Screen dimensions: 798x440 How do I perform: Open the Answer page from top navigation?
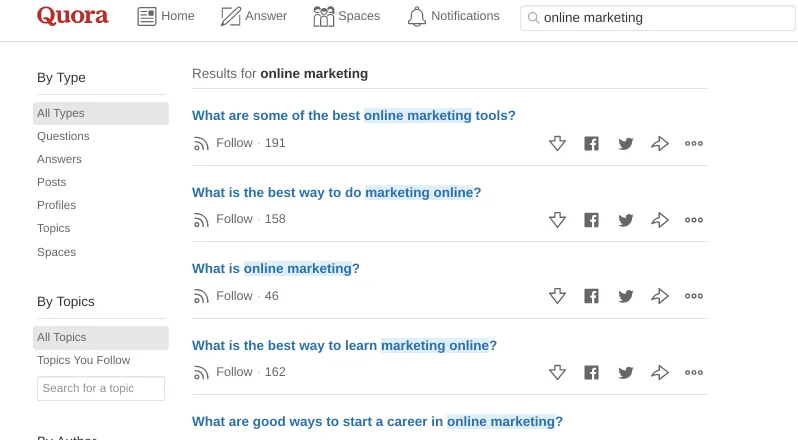click(253, 17)
